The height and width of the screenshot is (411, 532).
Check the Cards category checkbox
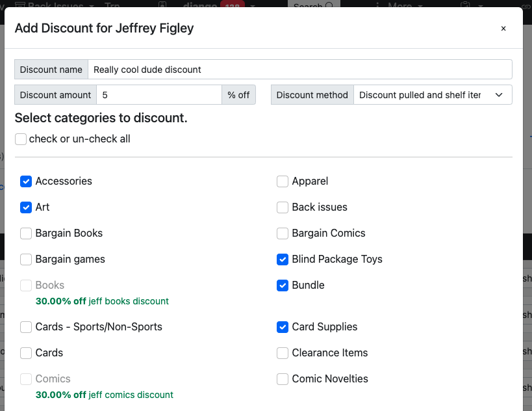tap(26, 353)
